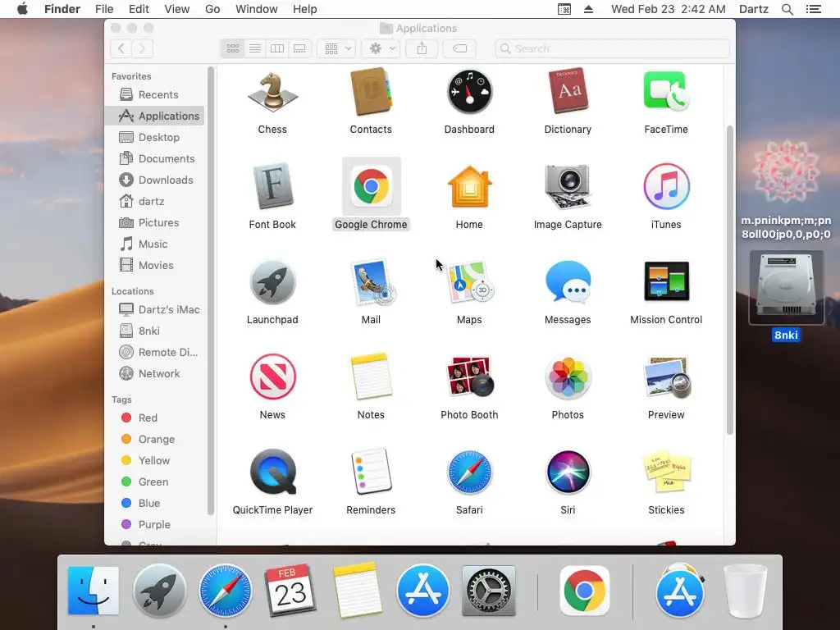Switch to icon view
This screenshot has width=840, height=630.
pyautogui.click(x=232, y=48)
